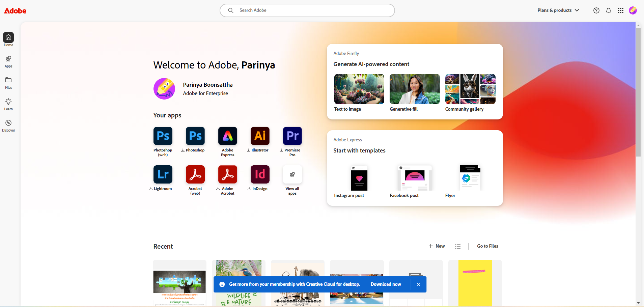Open Text to image thumbnail
Screen dimensions: 644x307
[359, 89]
